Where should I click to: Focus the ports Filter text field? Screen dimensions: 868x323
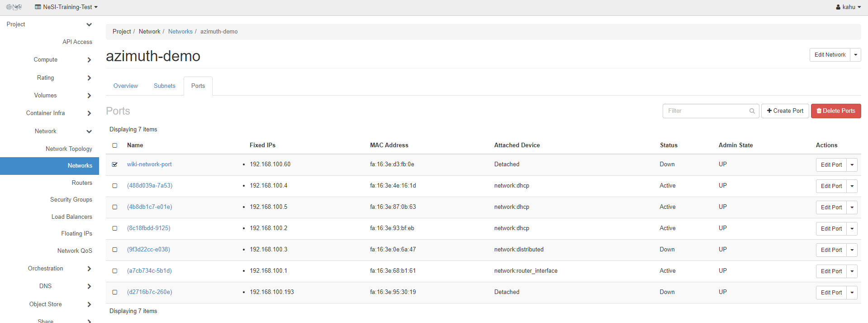[x=706, y=111]
